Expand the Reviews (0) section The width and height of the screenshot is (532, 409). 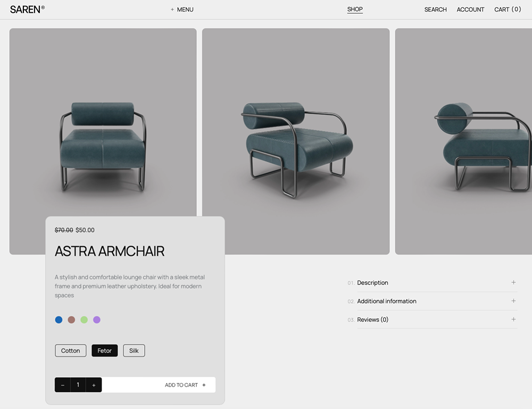point(432,320)
